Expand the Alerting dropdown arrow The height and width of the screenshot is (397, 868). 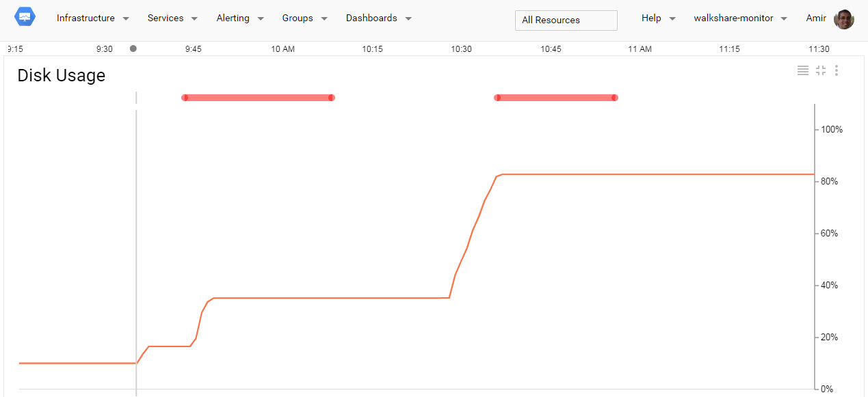(x=261, y=19)
